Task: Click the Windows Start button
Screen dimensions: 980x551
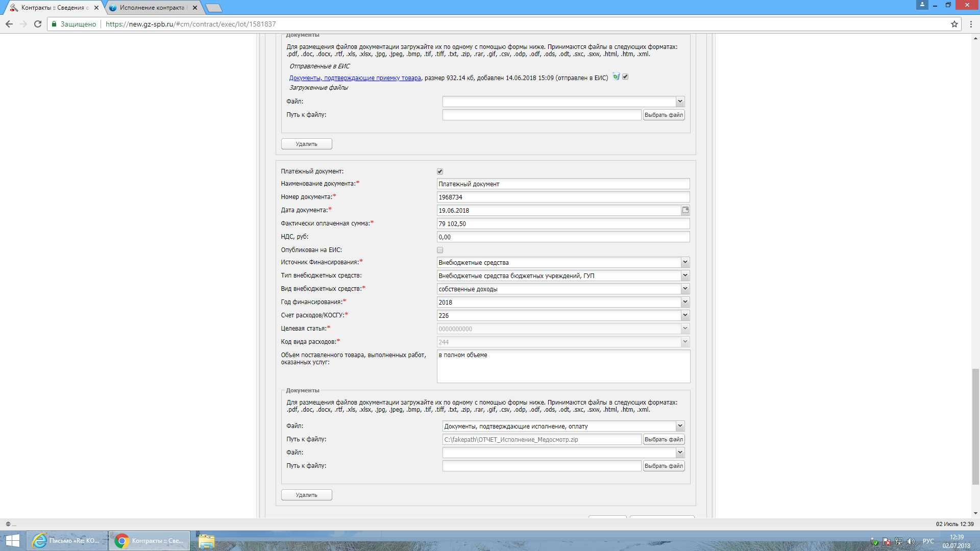Action: pyautogui.click(x=12, y=541)
